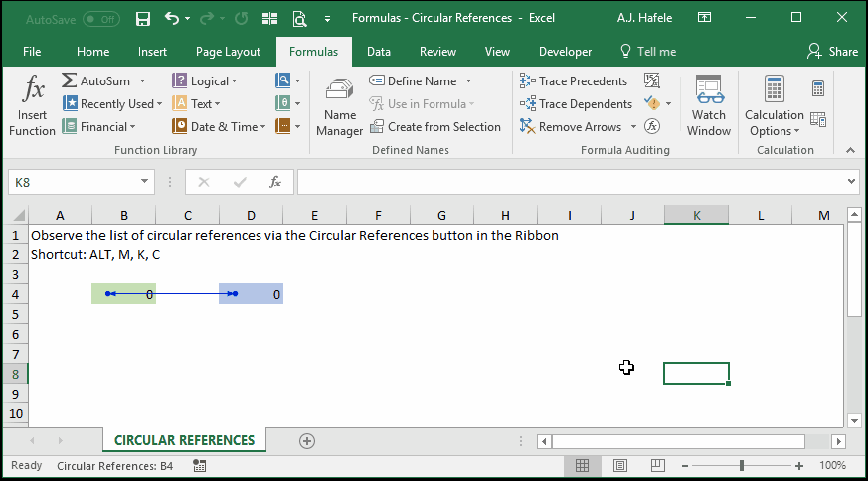This screenshot has height=481, width=868.
Task: Open More Functions book icon
Action: pos(288,127)
